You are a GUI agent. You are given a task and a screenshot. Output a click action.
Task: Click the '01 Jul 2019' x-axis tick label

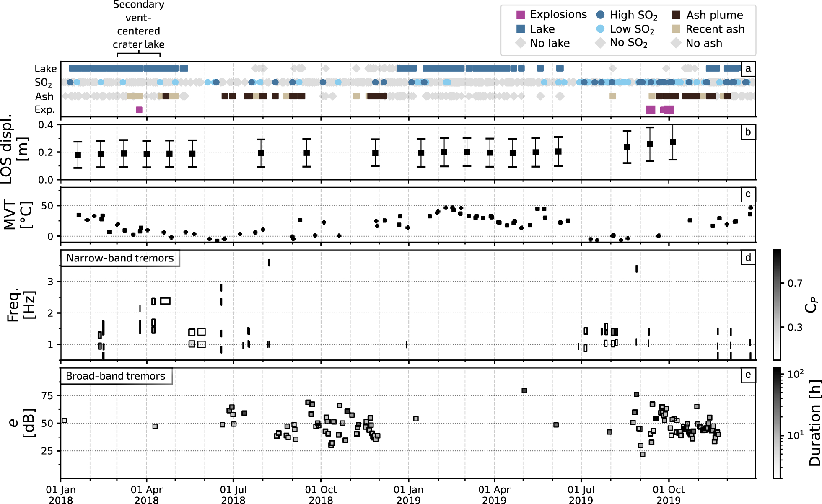(x=581, y=495)
